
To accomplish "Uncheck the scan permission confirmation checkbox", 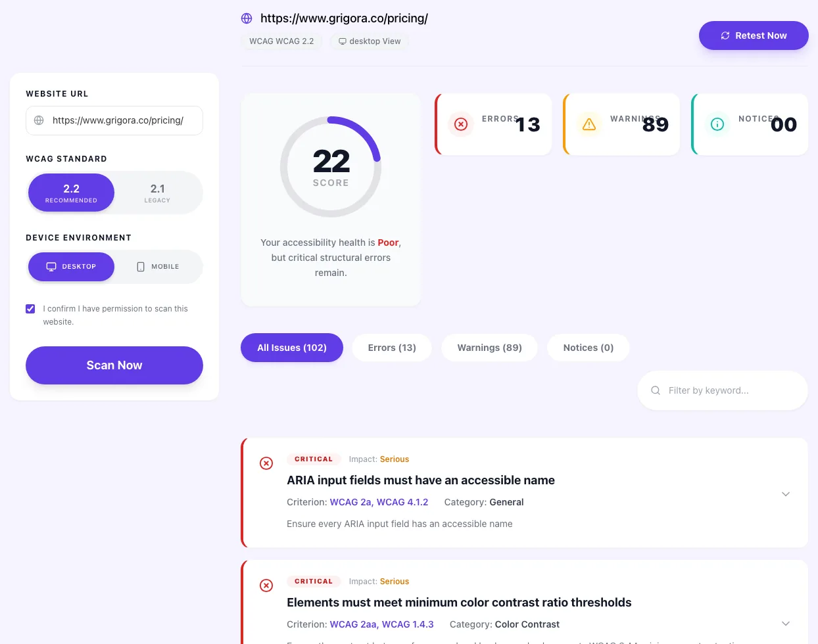I will coord(30,309).
